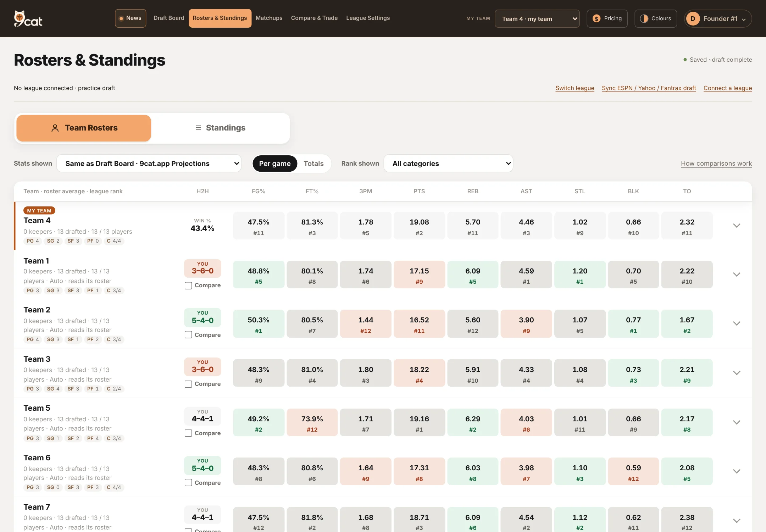Go to the Draft Board page
This screenshot has height=532, width=766.
pyautogui.click(x=169, y=18)
